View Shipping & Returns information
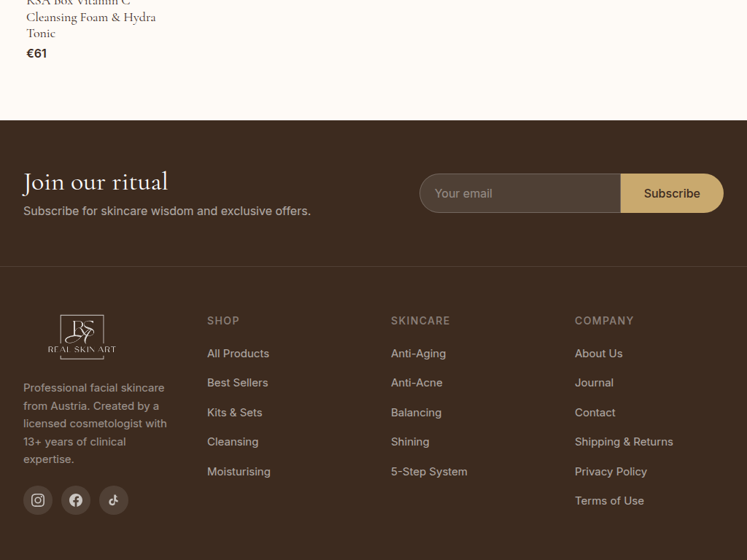747x560 pixels. tap(624, 442)
